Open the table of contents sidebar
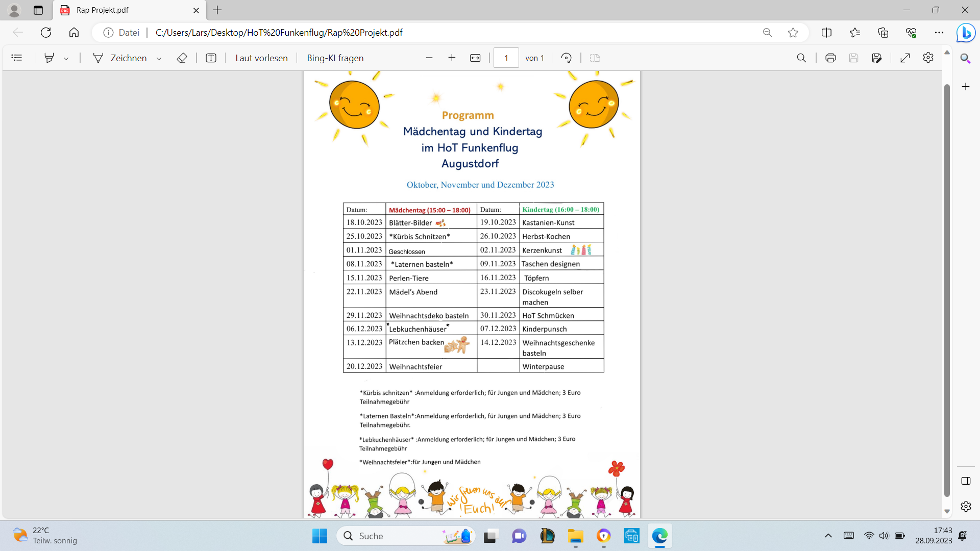This screenshot has width=980, height=551. click(x=17, y=58)
